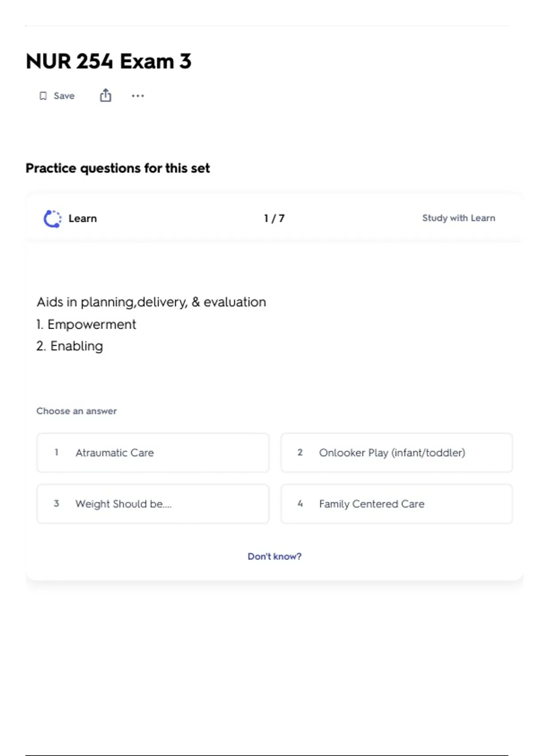
Task: Click the number 3 answer badge
Action: click(x=57, y=503)
